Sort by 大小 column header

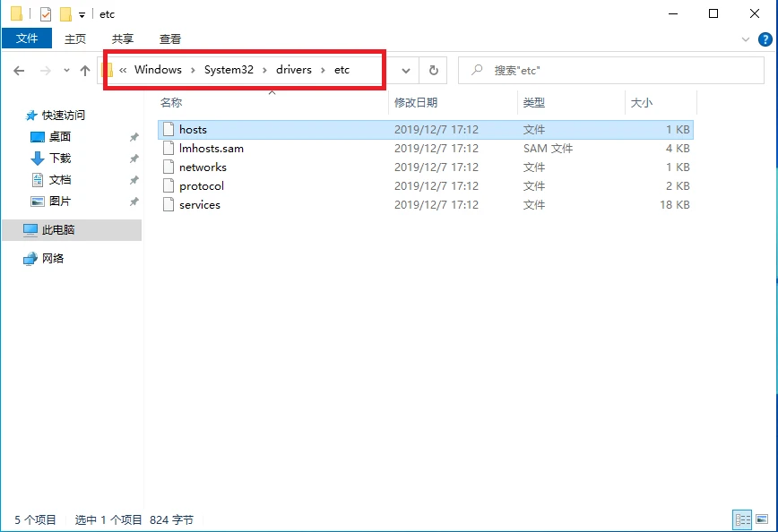click(641, 103)
